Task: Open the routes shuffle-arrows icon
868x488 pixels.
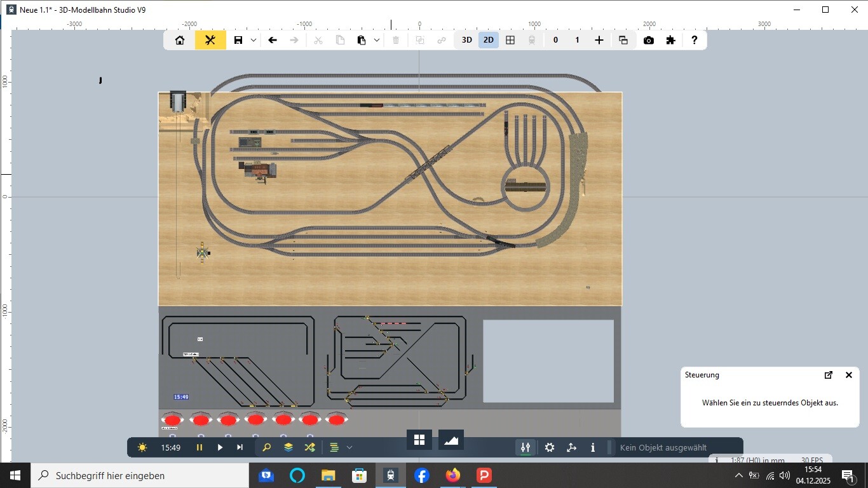Action: tap(309, 447)
